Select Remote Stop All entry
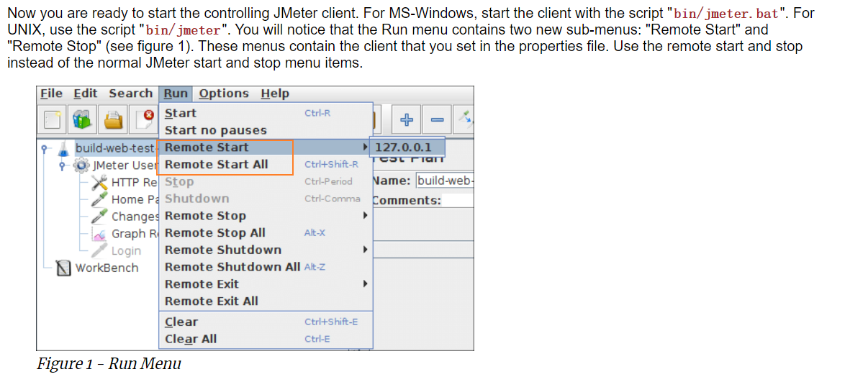The width and height of the screenshot is (868, 382). pos(265,233)
